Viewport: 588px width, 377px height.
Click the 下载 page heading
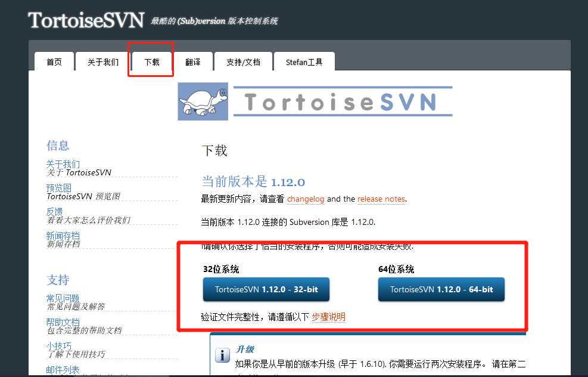pos(214,150)
